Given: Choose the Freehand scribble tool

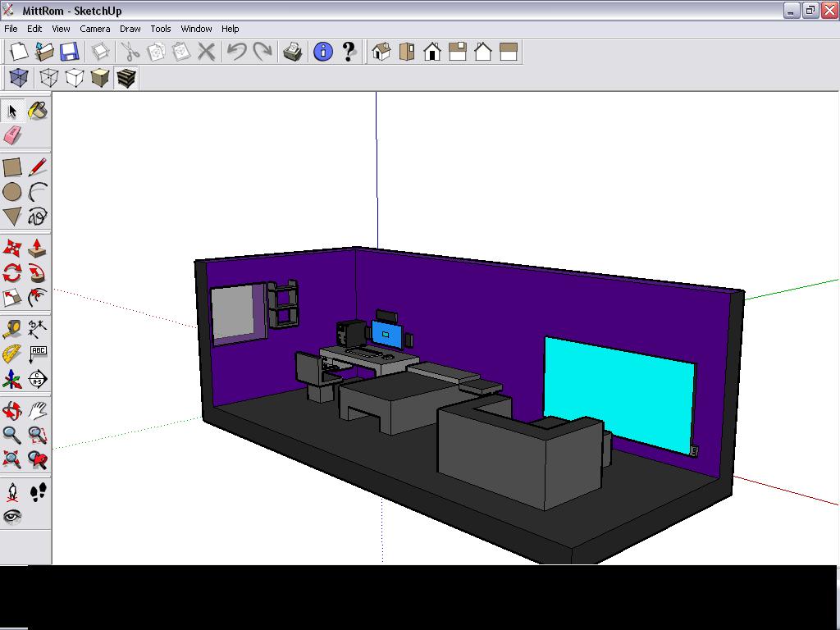Looking at the screenshot, I should coord(38,217).
